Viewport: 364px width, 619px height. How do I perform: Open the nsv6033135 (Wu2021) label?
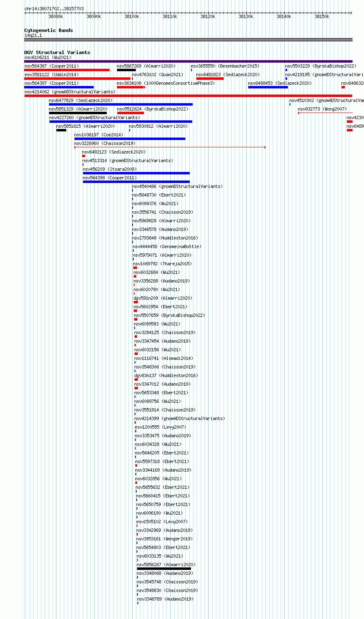tap(160, 556)
